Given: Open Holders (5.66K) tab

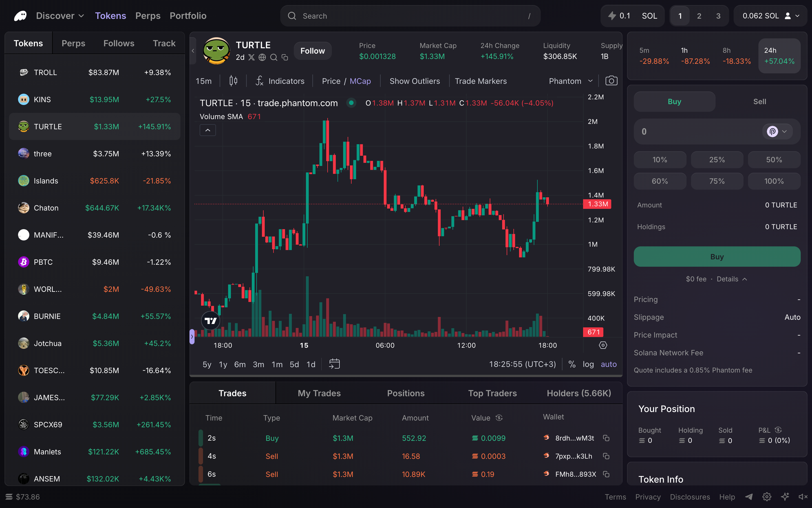Looking at the screenshot, I should [579, 393].
